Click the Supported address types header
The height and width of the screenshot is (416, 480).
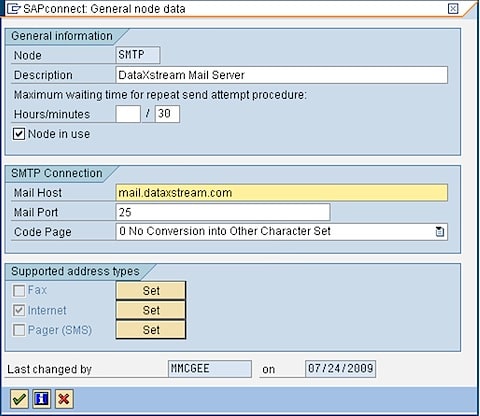click(75, 271)
